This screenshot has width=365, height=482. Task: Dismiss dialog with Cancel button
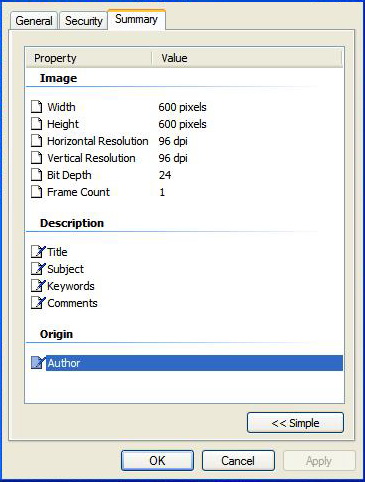238,461
